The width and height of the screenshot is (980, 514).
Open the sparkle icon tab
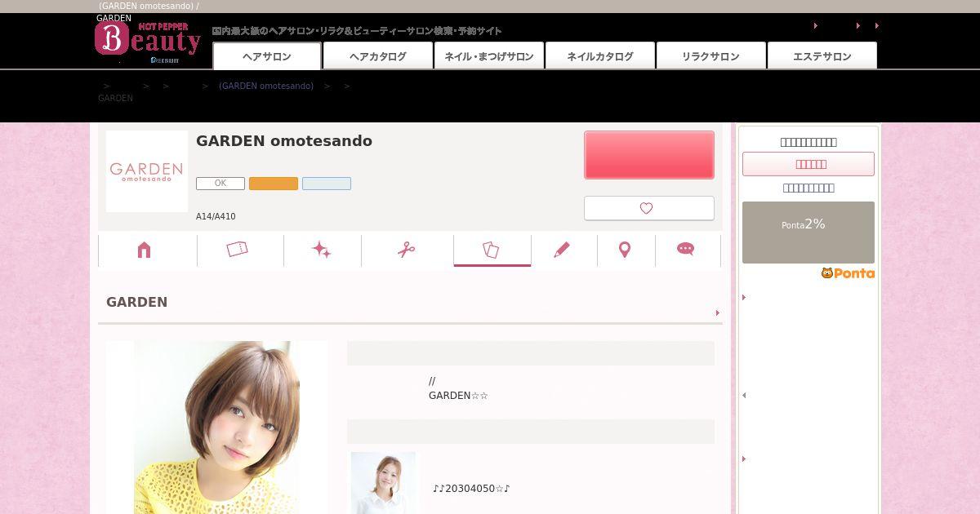(322, 250)
